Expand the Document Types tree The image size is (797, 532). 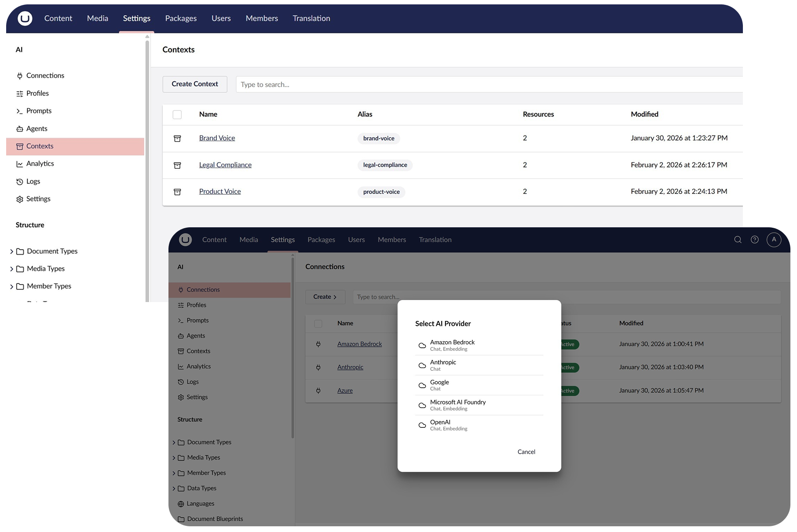(12, 251)
